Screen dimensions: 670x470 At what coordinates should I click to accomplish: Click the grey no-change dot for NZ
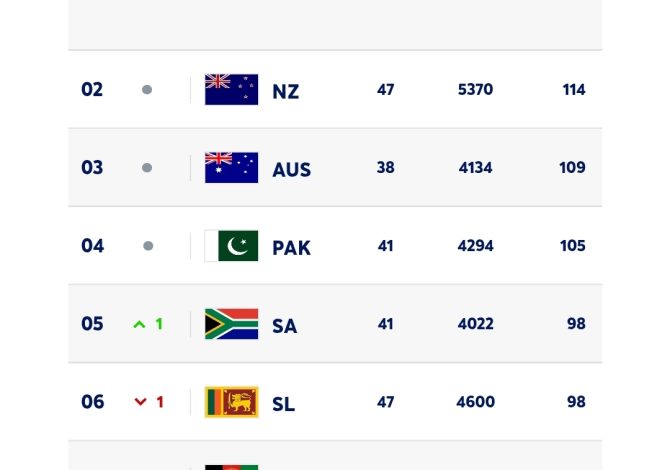pyautogui.click(x=147, y=90)
